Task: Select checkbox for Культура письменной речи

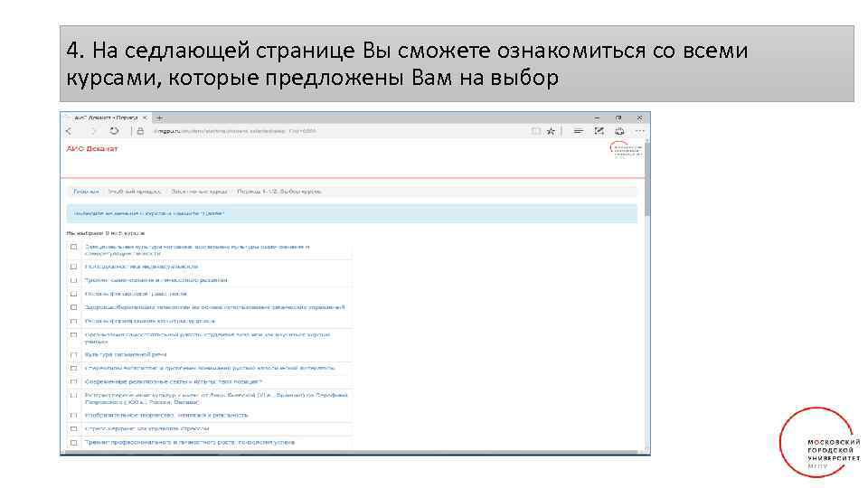Action: click(x=73, y=354)
